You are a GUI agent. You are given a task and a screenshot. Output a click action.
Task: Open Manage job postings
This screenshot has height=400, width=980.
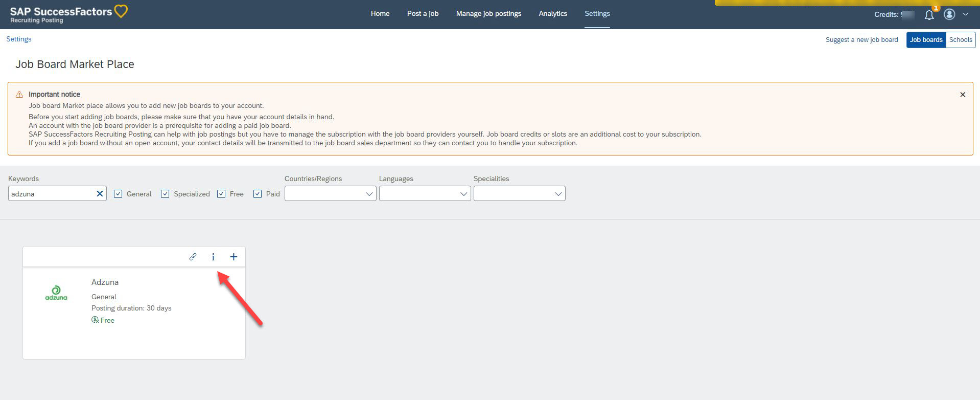488,14
